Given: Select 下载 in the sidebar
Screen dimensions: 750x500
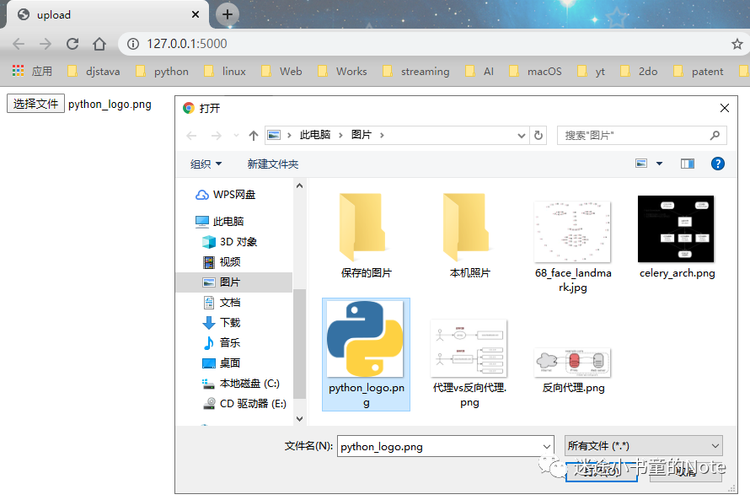Looking at the screenshot, I should point(221,322).
